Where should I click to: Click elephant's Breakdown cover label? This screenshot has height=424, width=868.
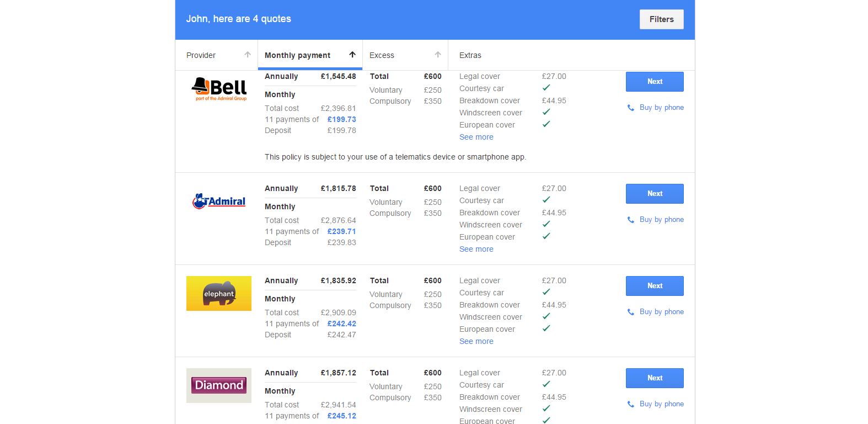(x=490, y=305)
